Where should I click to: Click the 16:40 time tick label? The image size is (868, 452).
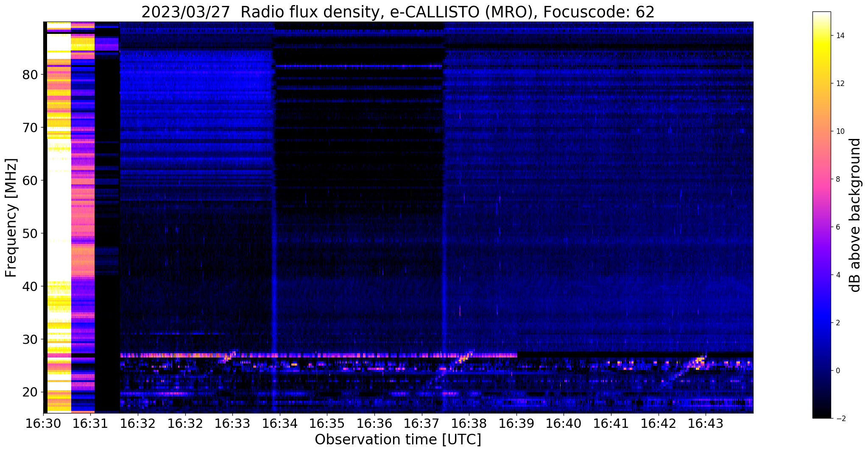pos(564,423)
